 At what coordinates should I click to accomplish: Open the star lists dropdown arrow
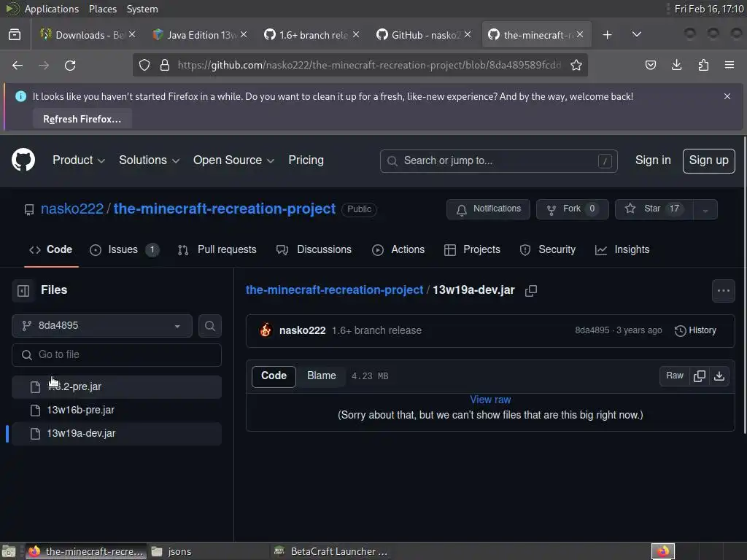coord(705,209)
